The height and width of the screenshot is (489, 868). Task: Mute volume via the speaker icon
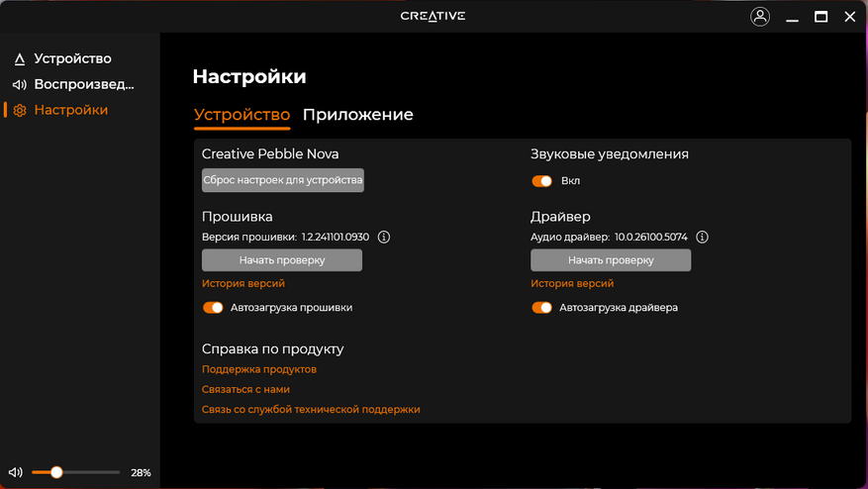tap(16, 472)
